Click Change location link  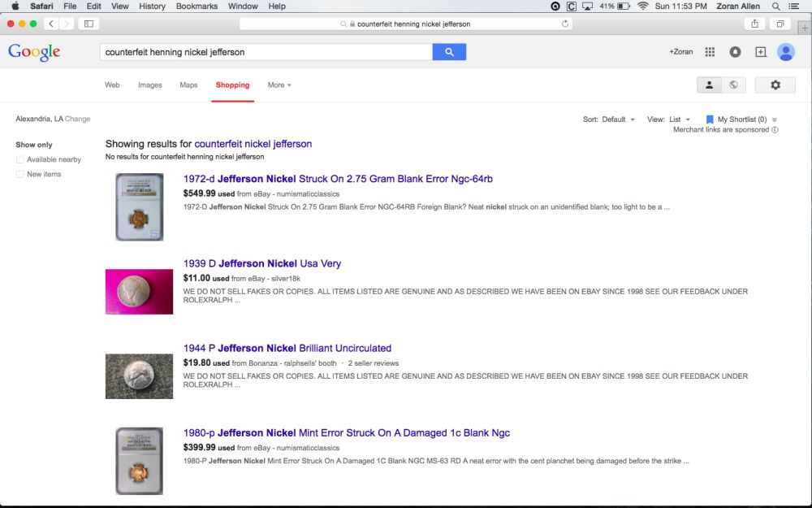click(78, 119)
